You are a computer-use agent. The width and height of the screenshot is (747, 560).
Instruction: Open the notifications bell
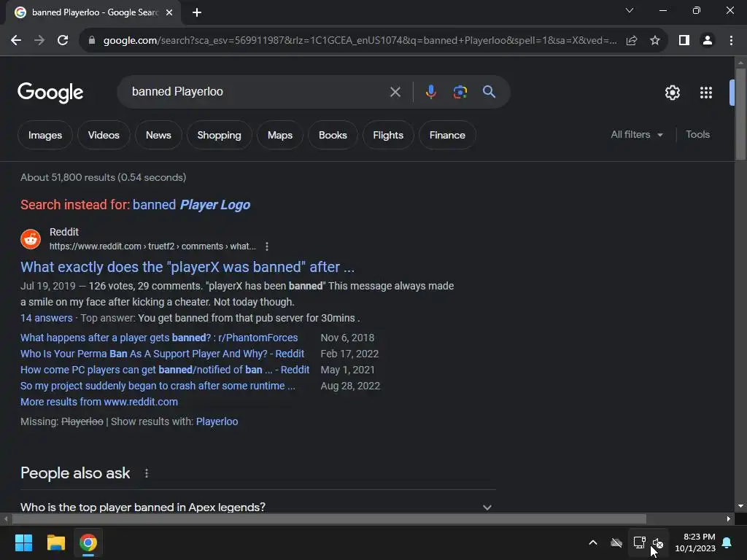[x=727, y=542]
